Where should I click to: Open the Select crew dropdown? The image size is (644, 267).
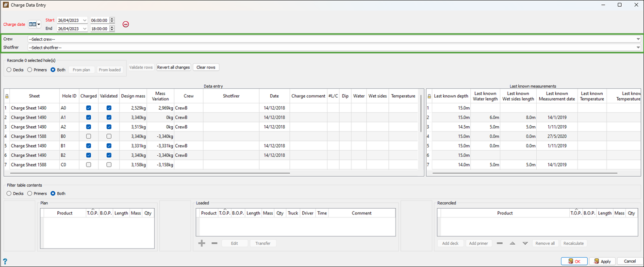(x=334, y=39)
